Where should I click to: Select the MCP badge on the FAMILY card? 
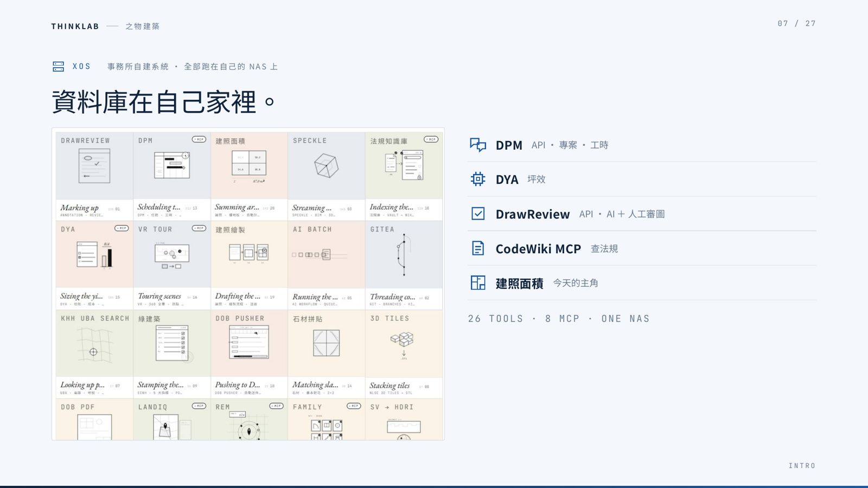tap(354, 406)
